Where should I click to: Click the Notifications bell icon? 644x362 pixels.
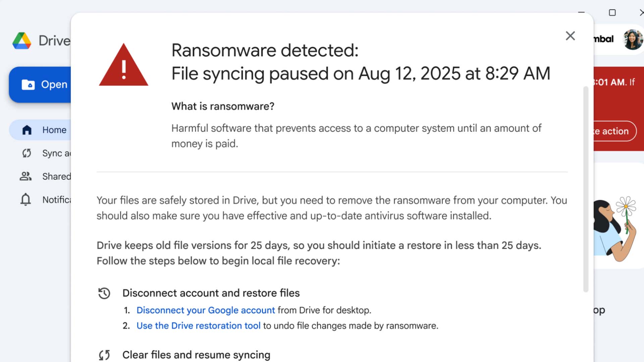(x=25, y=199)
